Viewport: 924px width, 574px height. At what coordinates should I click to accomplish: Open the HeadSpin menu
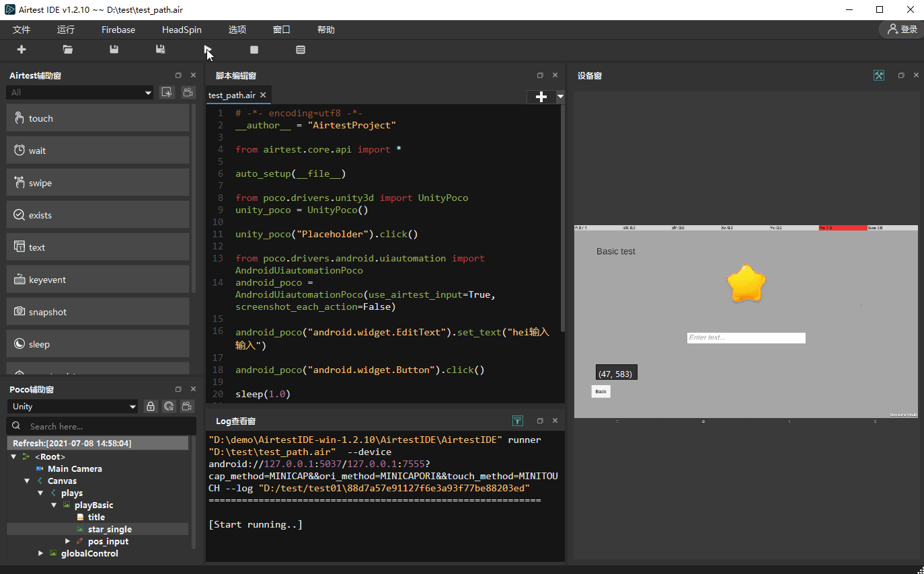tap(182, 30)
